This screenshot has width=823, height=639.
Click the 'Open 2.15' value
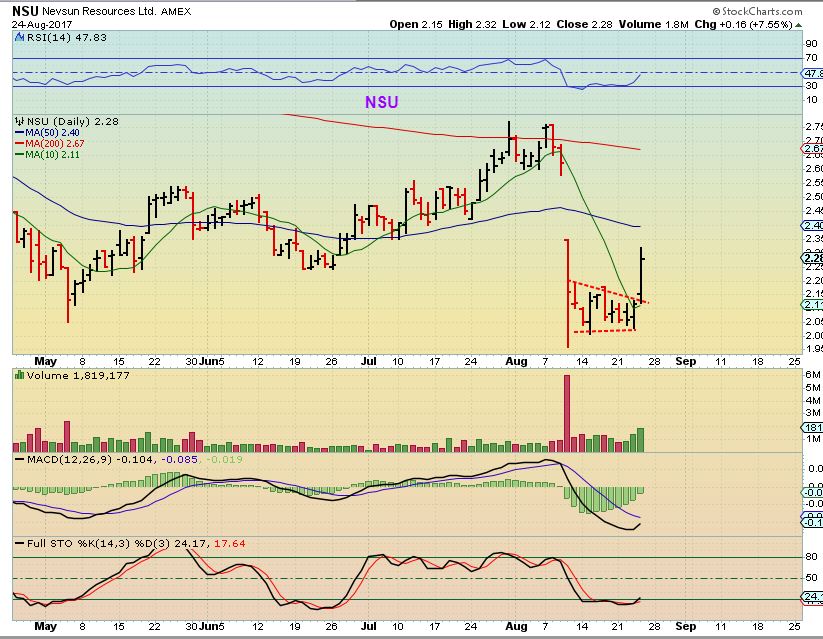pyautogui.click(x=416, y=24)
